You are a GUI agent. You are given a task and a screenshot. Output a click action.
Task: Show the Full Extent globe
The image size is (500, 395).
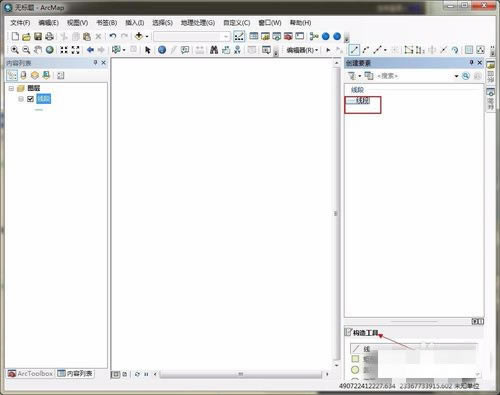tap(50, 50)
